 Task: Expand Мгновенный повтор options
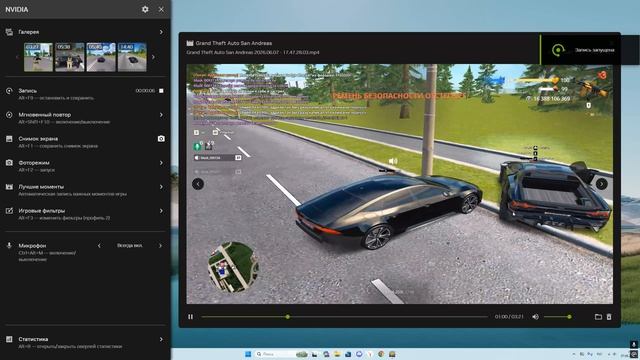coord(161,115)
